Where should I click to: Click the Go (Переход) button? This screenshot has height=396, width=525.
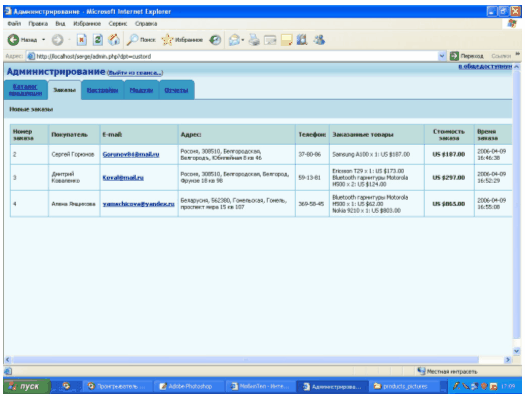click(x=467, y=56)
